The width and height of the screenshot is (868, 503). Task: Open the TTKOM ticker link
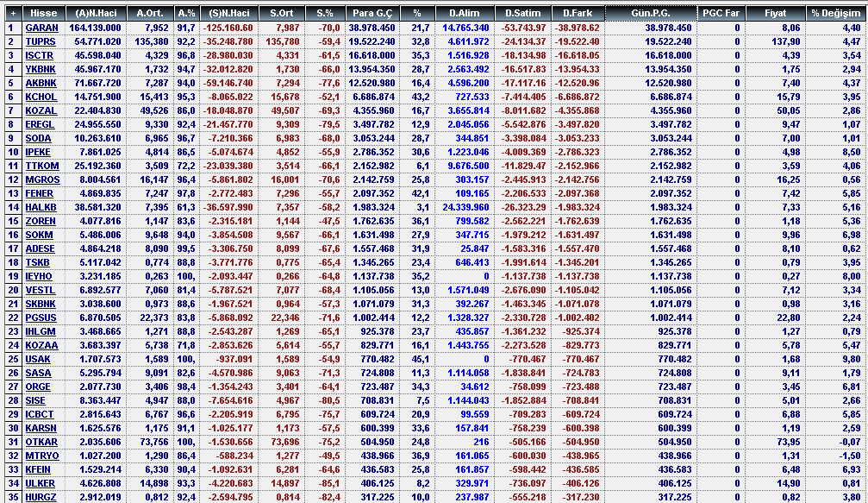point(41,166)
